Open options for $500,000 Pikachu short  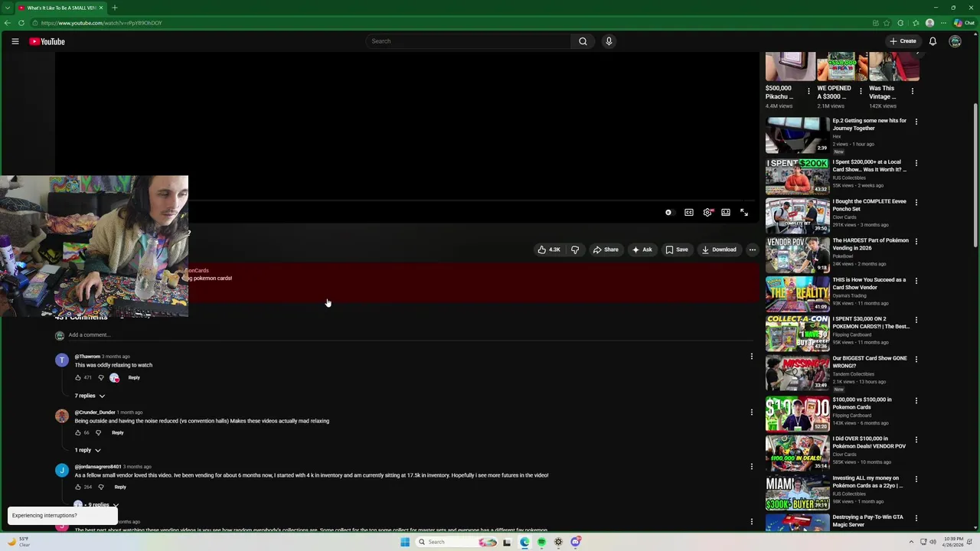coord(808,92)
